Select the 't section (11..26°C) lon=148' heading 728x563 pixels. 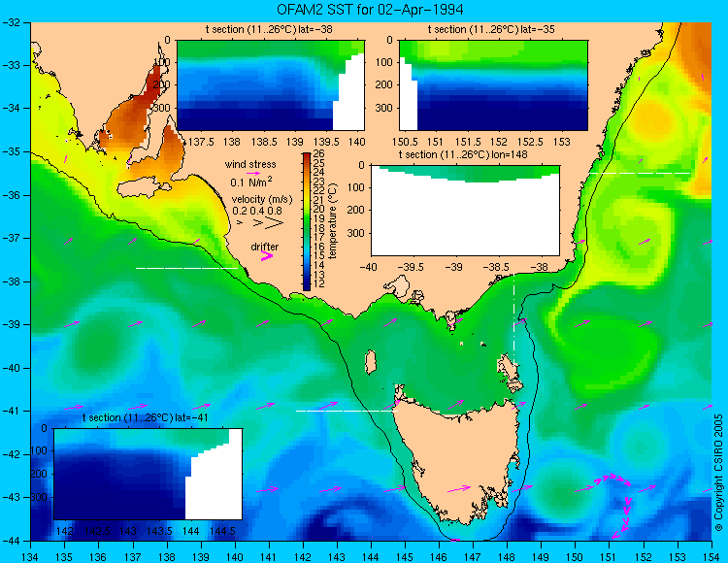[x=463, y=154]
